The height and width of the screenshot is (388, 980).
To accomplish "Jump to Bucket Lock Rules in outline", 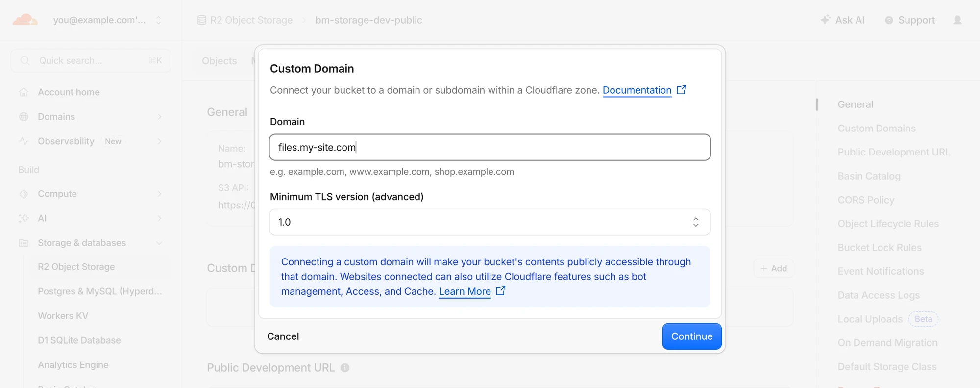I will click(880, 248).
